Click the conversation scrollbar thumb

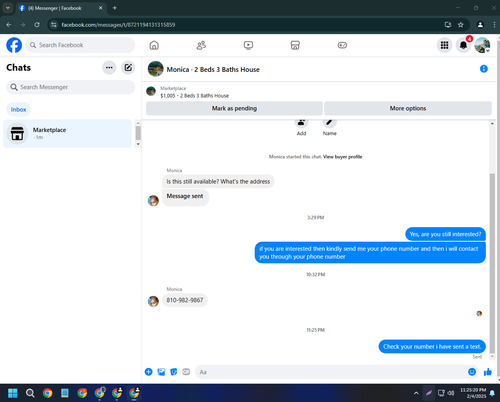492,263
